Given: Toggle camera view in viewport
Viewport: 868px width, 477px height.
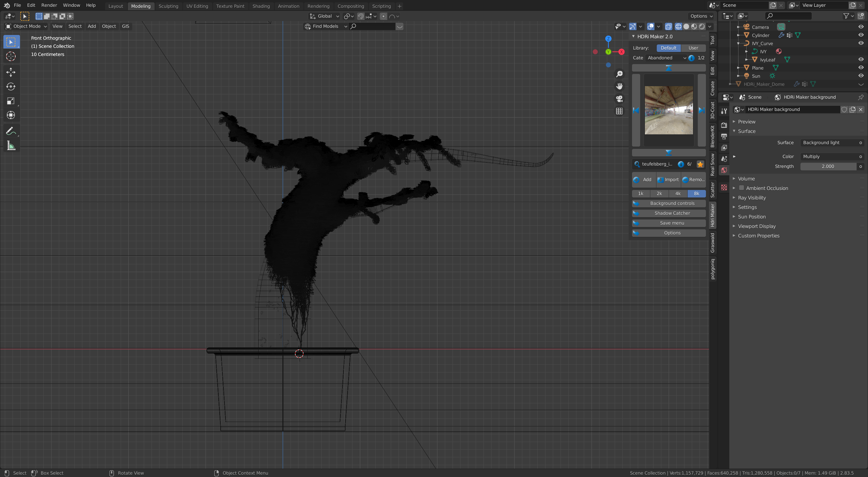Looking at the screenshot, I should point(619,99).
